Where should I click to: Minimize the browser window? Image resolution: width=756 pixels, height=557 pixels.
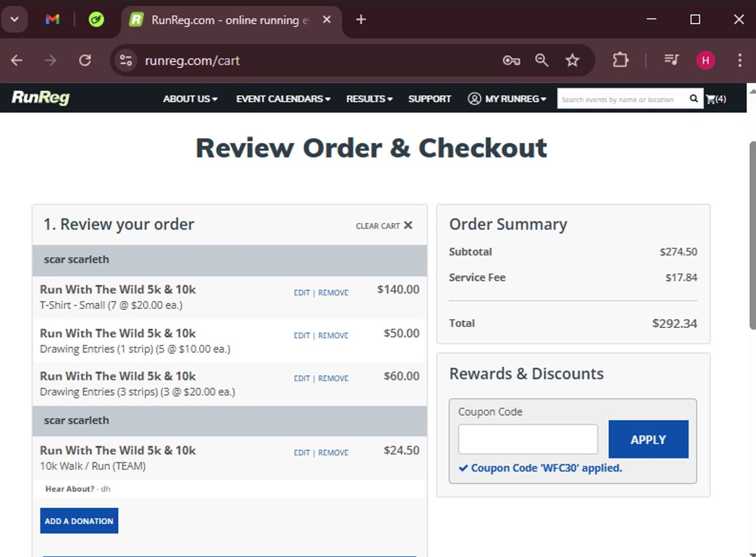click(x=652, y=19)
